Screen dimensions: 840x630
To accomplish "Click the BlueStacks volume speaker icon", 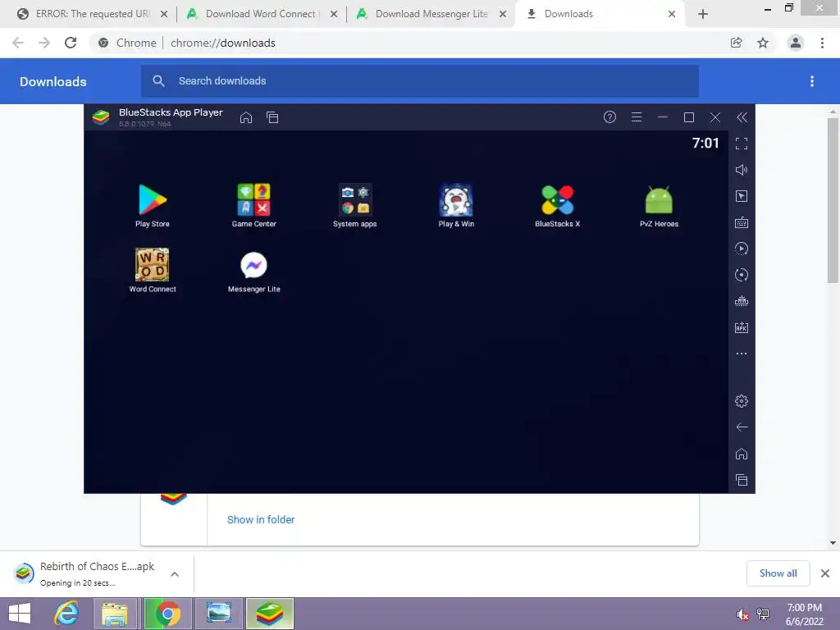I will [742, 170].
